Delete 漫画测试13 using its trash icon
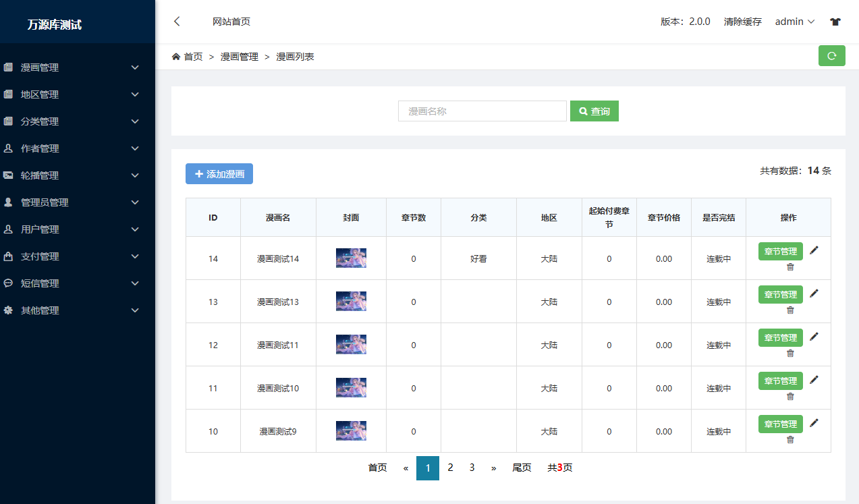Viewport: 859px width, 504px height. coord(790,310)
